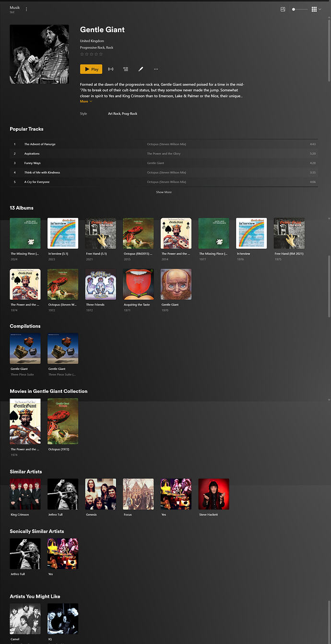331x644 pixels.
Task: Select Think of Me with Kindness track
Action: (164, 172)
